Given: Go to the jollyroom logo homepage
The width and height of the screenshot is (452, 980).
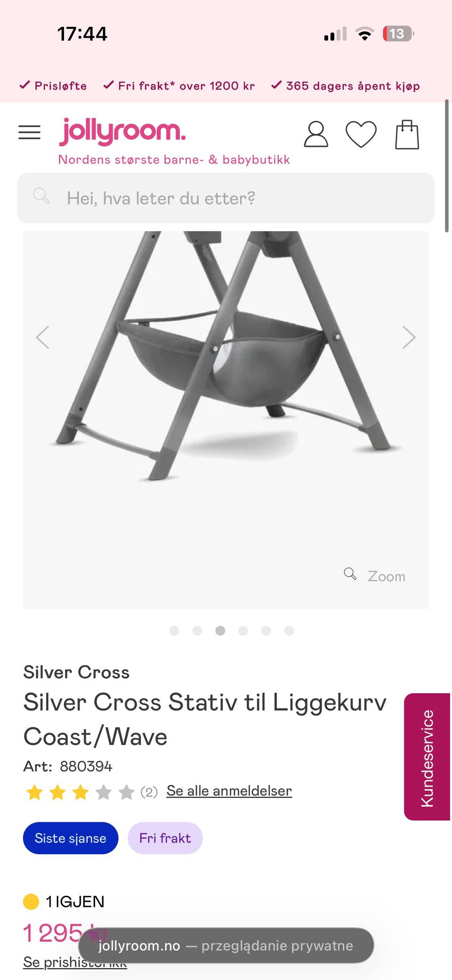Looking at the screenshot, I should (x=122, y=131).
